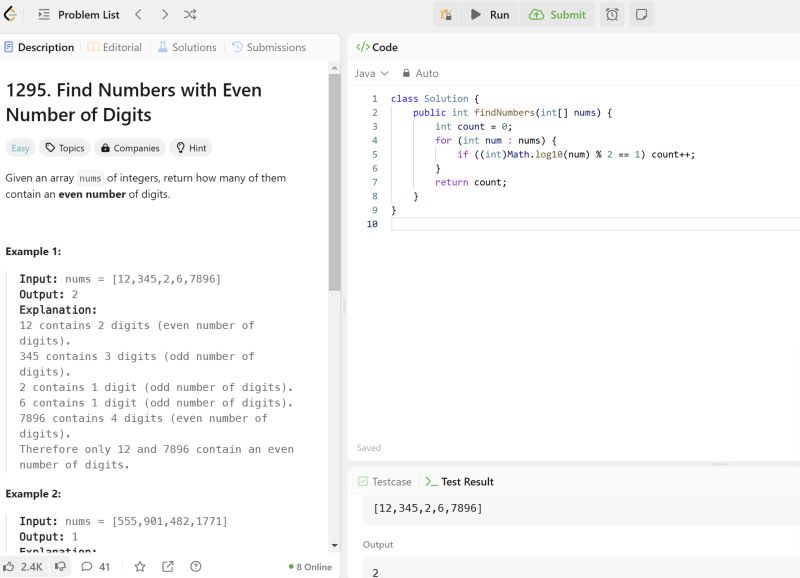Go to the previous problem arrow

pos(138,15)
